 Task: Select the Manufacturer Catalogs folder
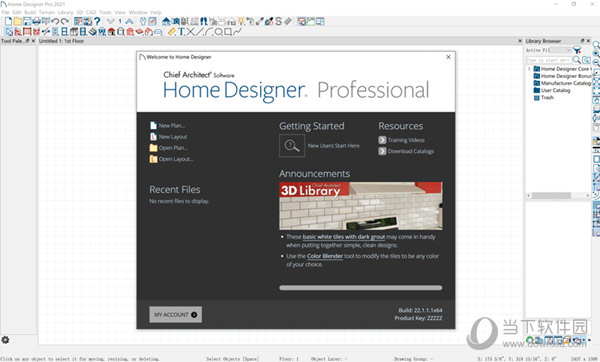tap(562, 83)
